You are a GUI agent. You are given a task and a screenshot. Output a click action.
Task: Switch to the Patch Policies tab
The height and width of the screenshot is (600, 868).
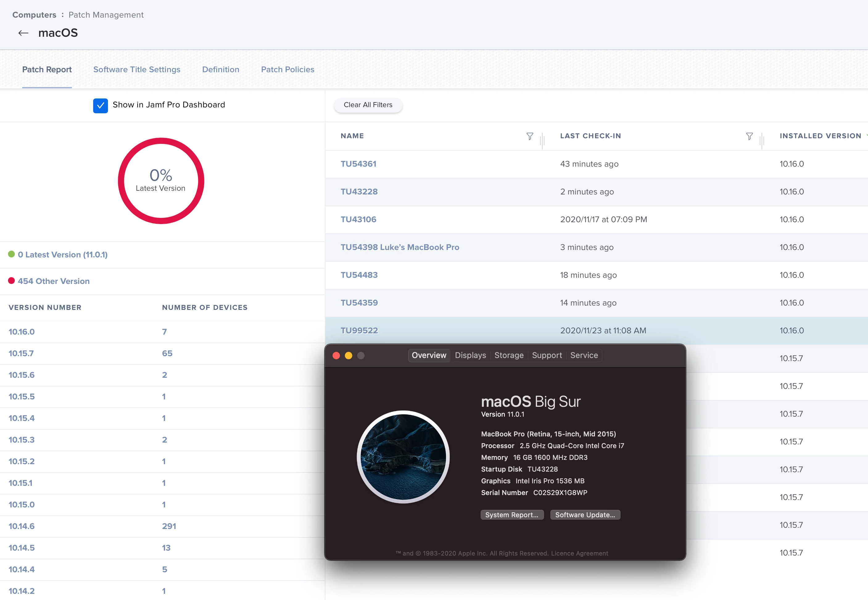tap(287, 69)
